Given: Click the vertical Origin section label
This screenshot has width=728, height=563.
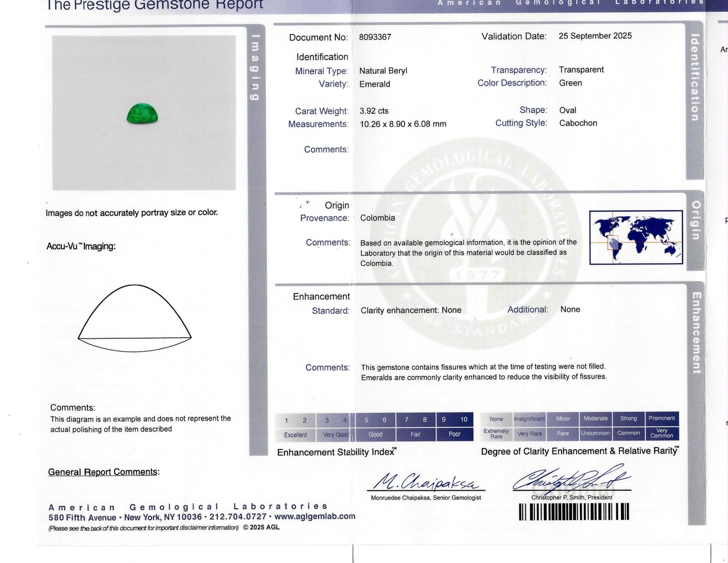Looking at the screenshot, I should click(x=695, y=220).
